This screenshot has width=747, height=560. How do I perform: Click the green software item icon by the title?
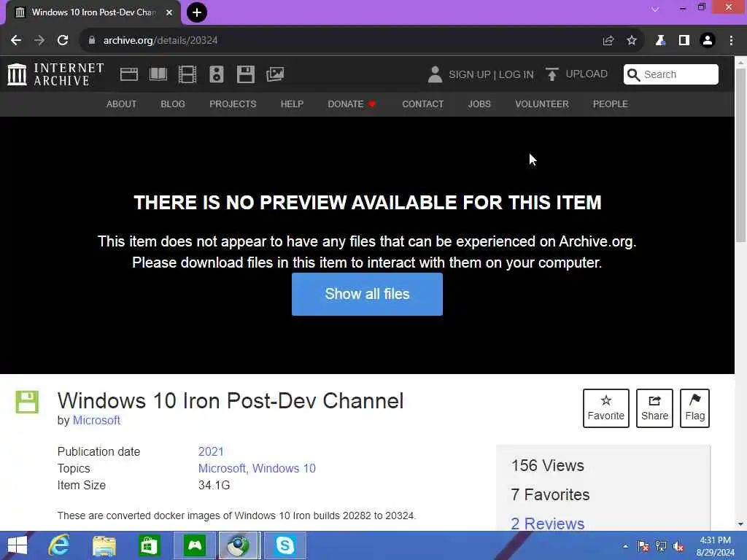(27, 402)
